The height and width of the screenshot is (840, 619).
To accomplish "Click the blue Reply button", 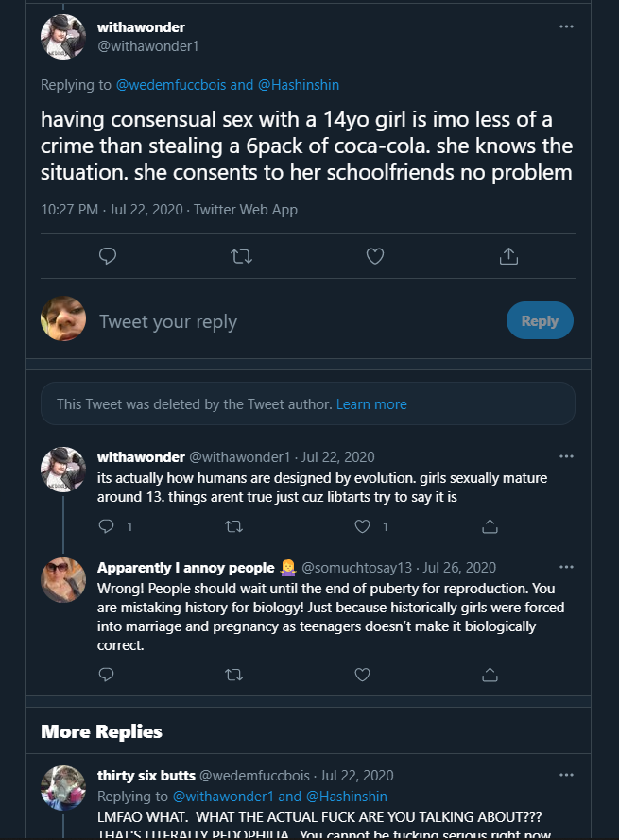I will 540,321.
